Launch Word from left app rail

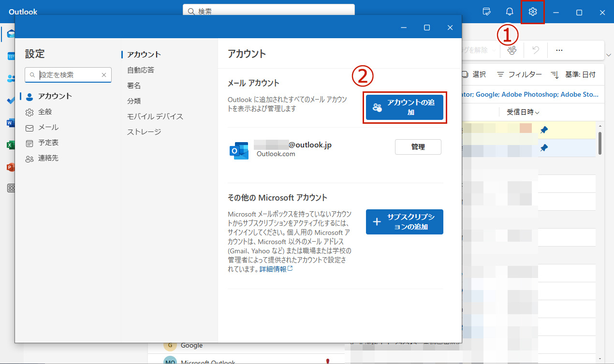[11, 123]
